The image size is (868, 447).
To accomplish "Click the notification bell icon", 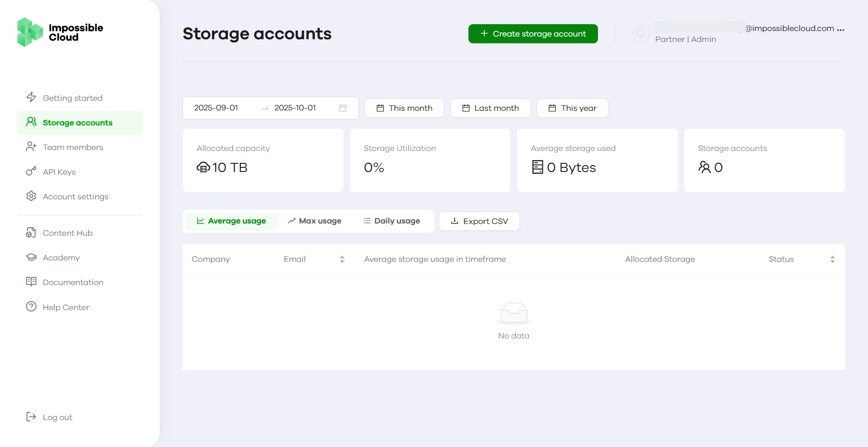I will point(640,33).
